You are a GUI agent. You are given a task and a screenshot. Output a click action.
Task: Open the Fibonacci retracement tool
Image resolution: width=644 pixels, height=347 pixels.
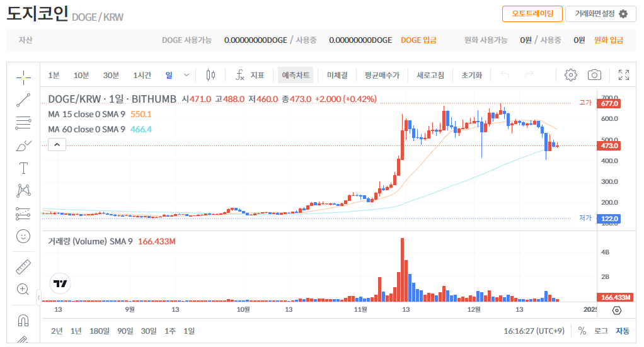[23, 123]
